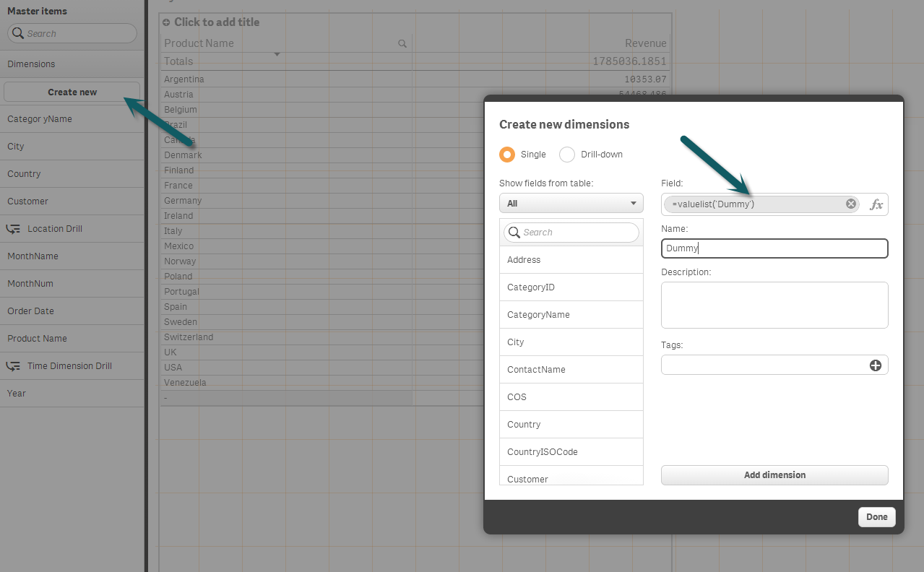Click the plus icon beside table title
This screenshot has height=572, width=924.
tap(167, 22)
